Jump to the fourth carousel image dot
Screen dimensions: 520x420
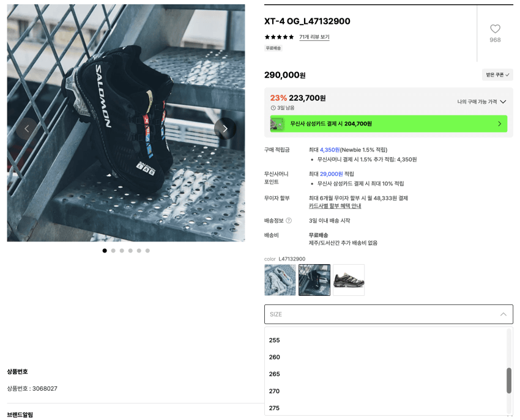(131, 251)
